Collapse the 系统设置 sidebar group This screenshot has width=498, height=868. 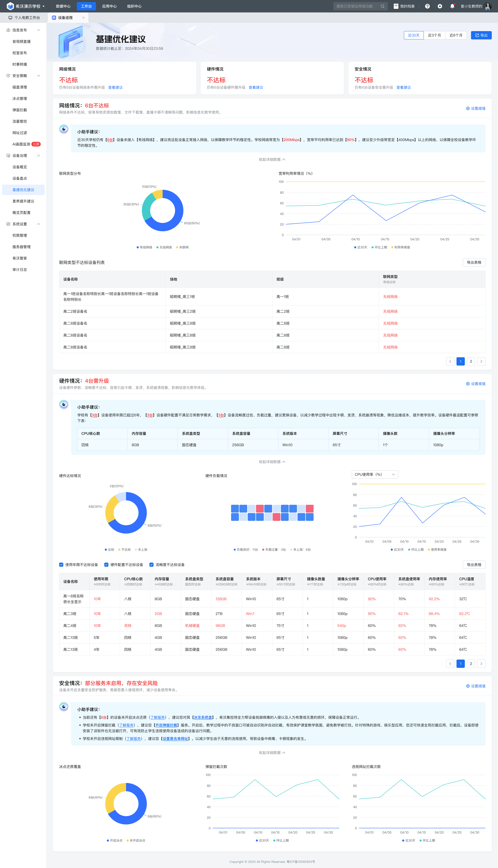coord(39,224)
